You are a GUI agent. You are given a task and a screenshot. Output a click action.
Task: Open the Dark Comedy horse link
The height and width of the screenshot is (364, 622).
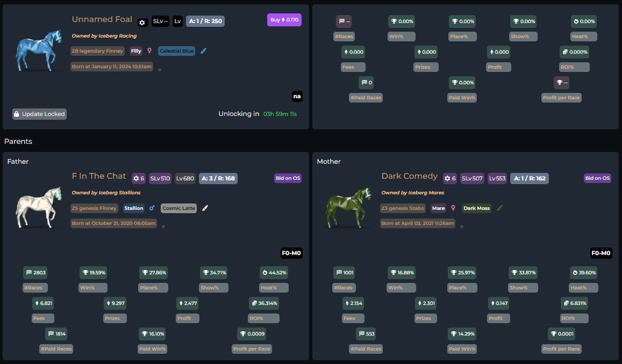409,176
